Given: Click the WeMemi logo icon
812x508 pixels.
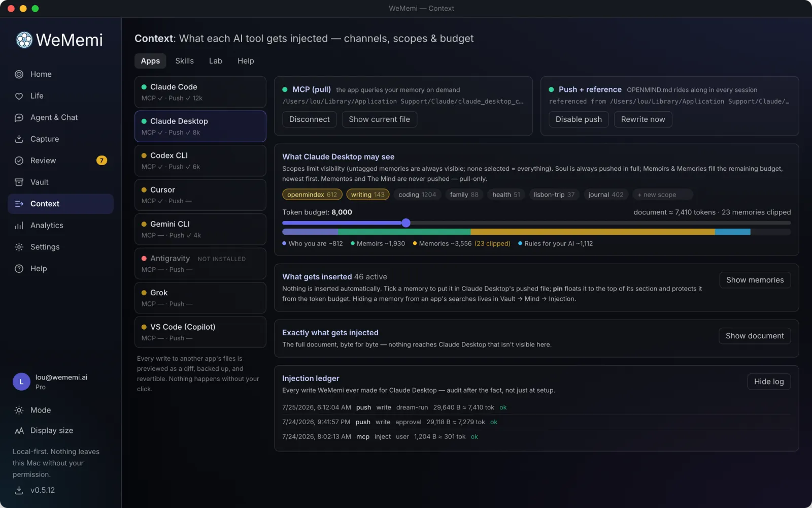Looking at the screenshot, I should tap(24, 40).
